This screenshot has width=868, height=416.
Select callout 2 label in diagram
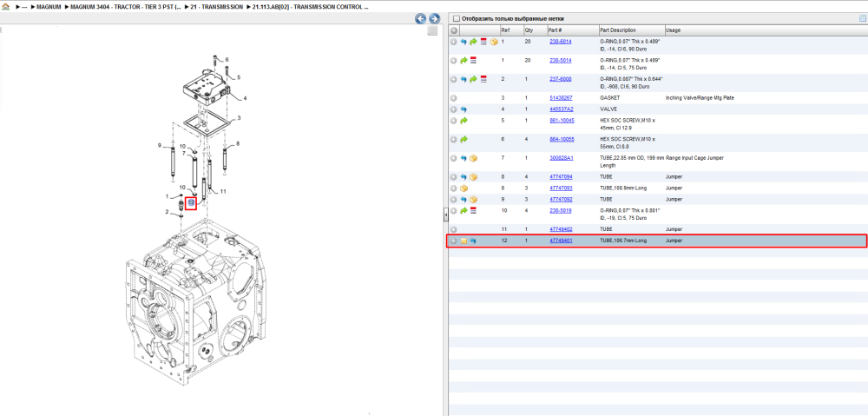(167, 212)
